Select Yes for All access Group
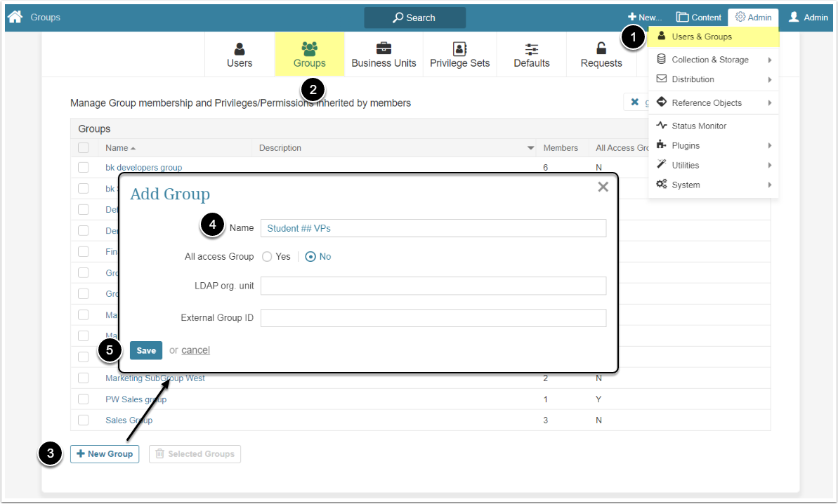838x504 pixels. point(267,257)
